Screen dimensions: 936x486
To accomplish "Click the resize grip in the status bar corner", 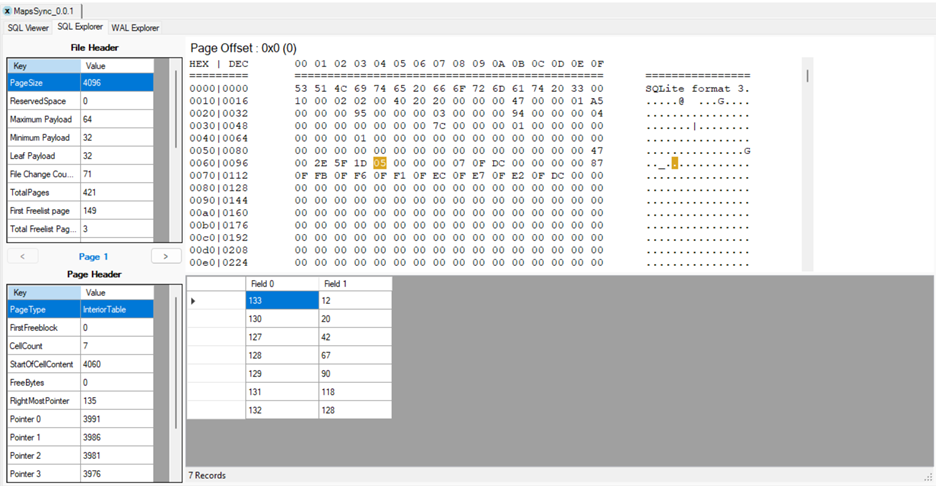I will (927, 477).
